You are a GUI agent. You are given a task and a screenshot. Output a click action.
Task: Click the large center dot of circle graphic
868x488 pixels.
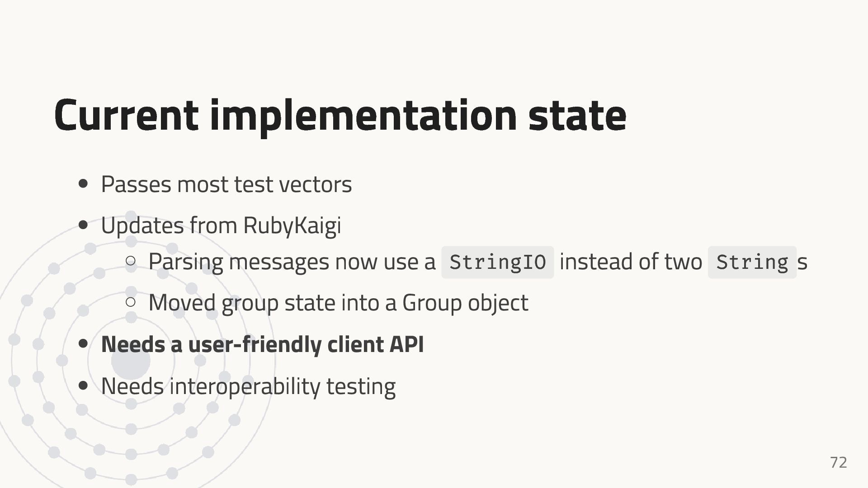click(x=131, y=361)
